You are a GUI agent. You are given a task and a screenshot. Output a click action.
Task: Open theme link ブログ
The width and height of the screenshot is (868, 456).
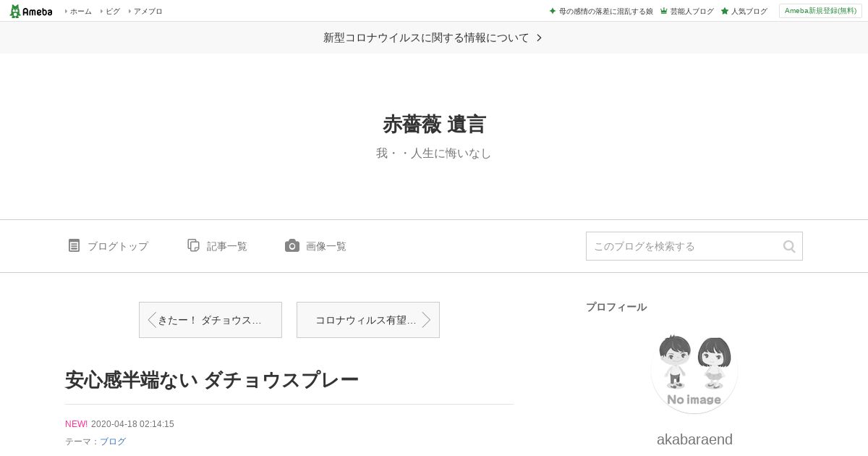click(x=113, y=442)
